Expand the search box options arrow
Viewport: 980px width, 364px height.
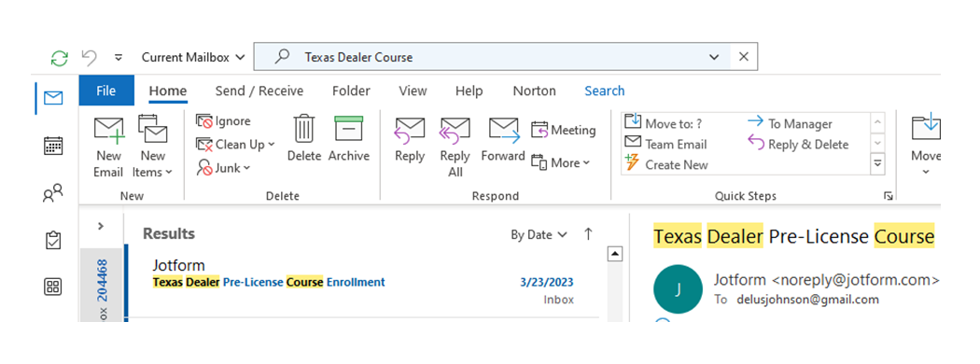pos(714,57)
